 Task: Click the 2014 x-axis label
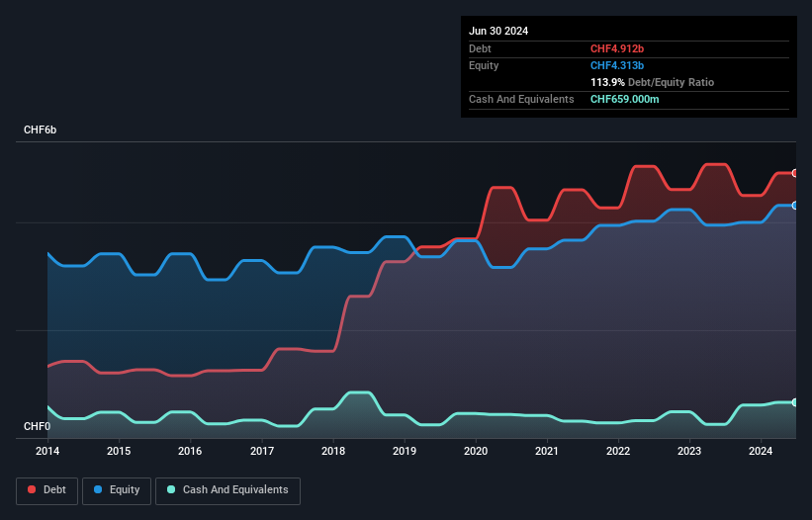click(47, 451)
